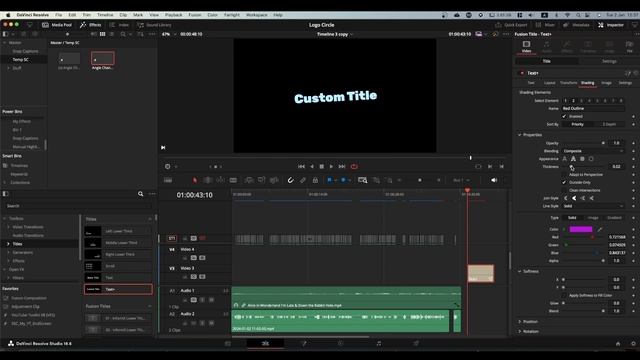Click Quick Export
Image resolution: width=640 pixels, height=360 pixels.
(x=511, y=25)
